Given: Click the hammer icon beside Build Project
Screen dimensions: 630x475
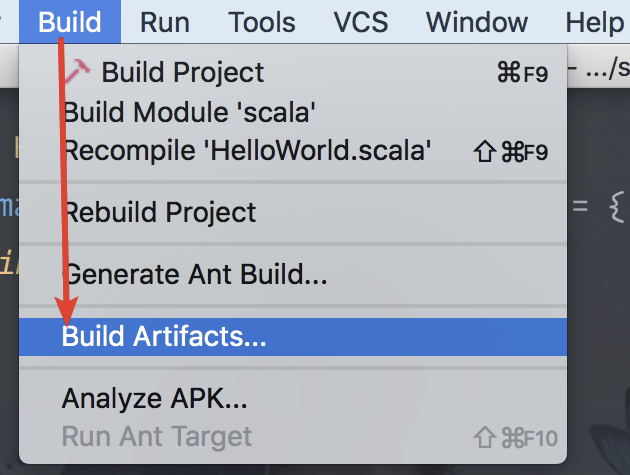Looking at the screenshot, I should [x=76, y=71].
